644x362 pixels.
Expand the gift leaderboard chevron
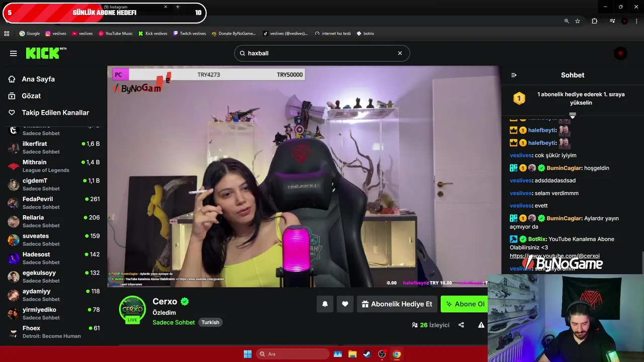pyautogui.click(x=573, y=115)
